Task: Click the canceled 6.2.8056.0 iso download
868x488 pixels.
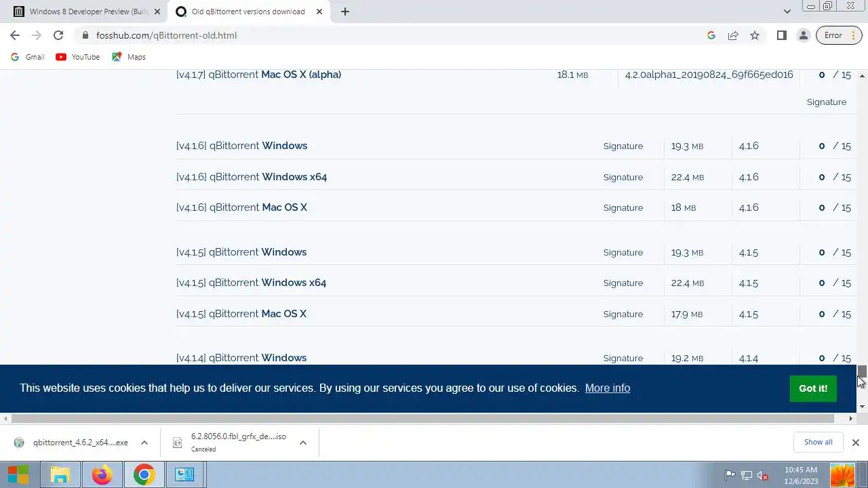Action: [231, 443]
